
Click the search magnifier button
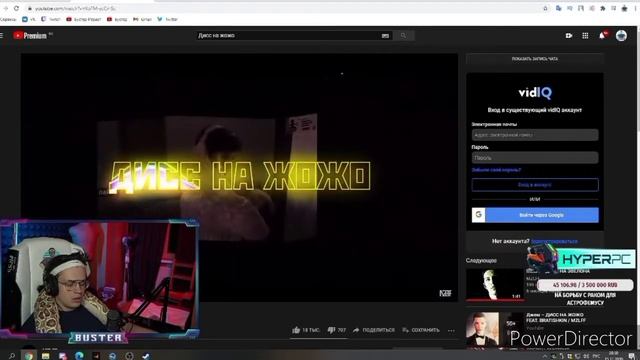pos(403,36)
